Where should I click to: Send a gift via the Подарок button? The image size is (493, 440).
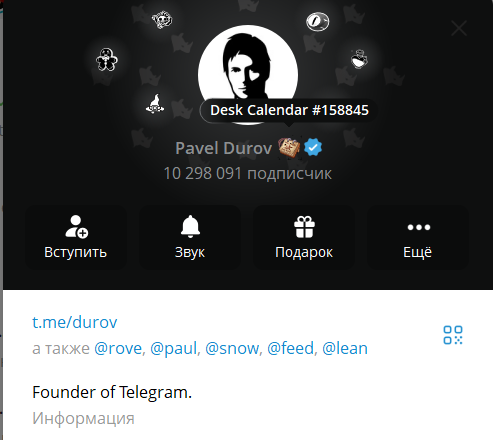[304, 237]
